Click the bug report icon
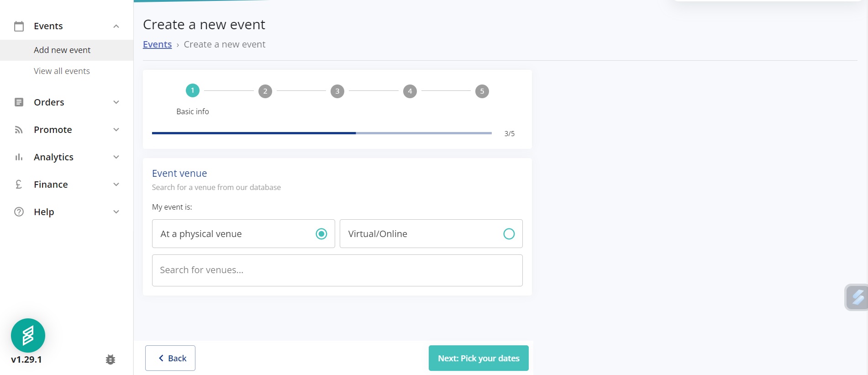The width and height of the screenshot is (868, 375). (110, 359)
